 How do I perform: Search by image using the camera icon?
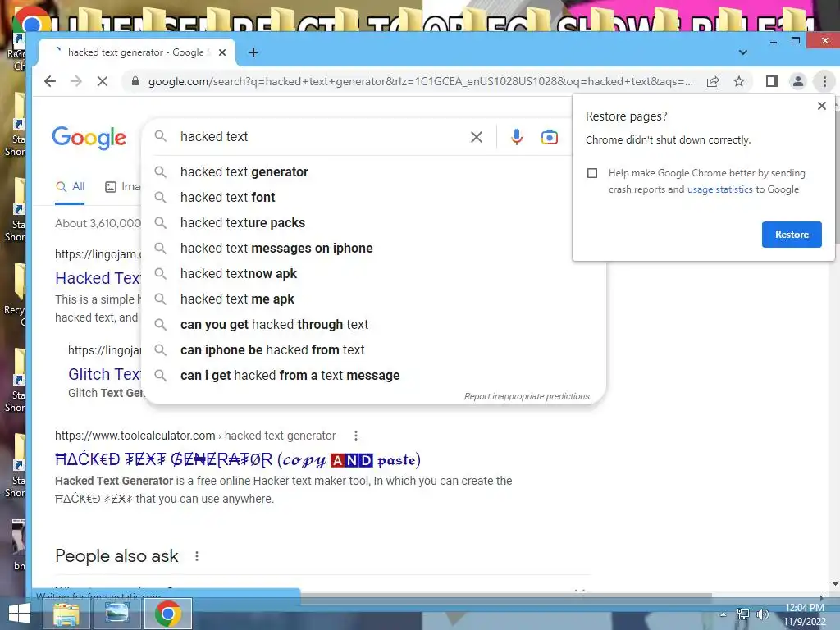[x=549, y=137]
